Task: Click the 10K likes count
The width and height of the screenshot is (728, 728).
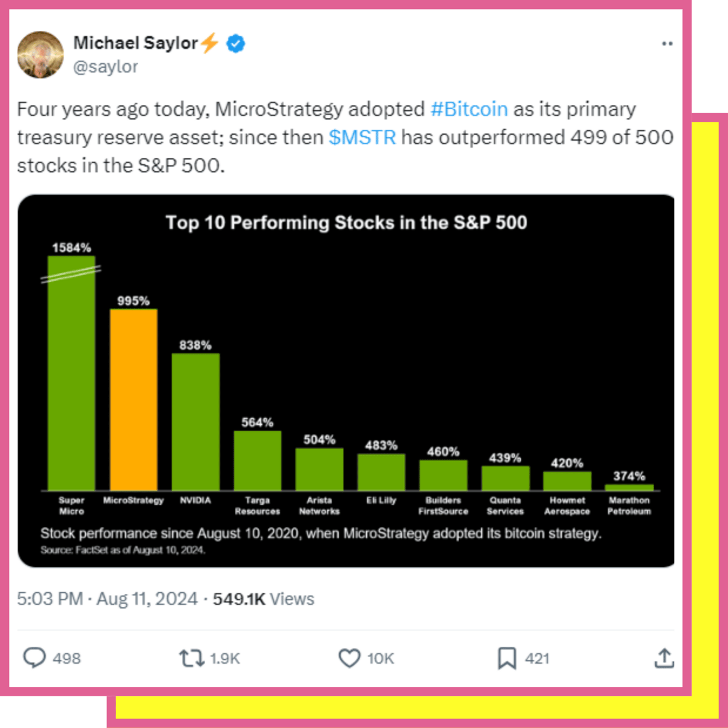Action: point(380,658)
